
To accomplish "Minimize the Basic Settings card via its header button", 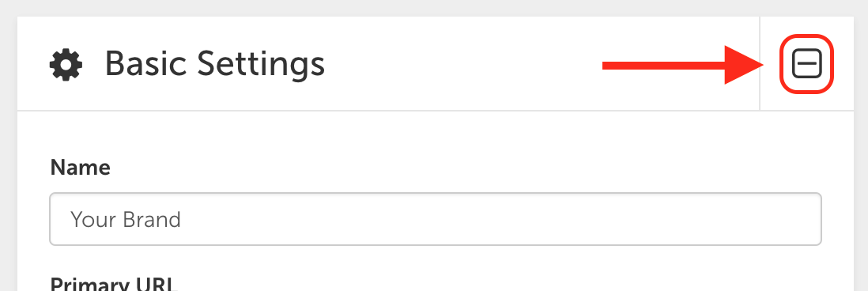I will tap(806, 64).
